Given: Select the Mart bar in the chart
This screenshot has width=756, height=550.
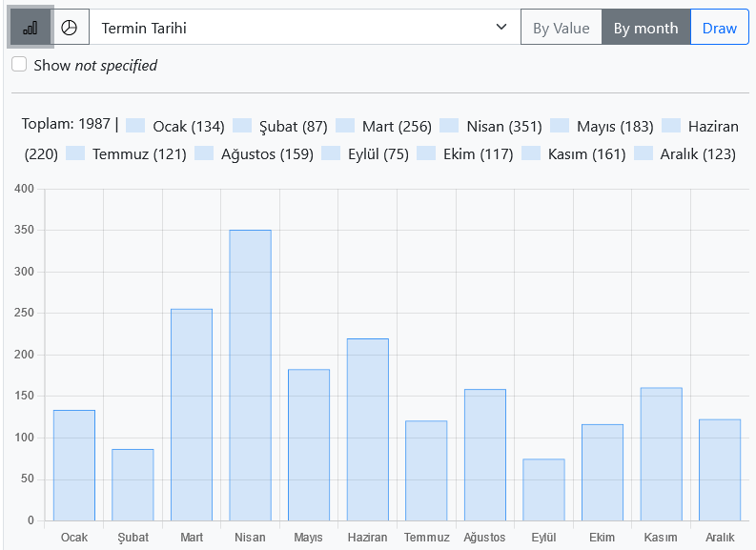Looking at the screenshot, I should pyautogui.click(x=192, y=415).
